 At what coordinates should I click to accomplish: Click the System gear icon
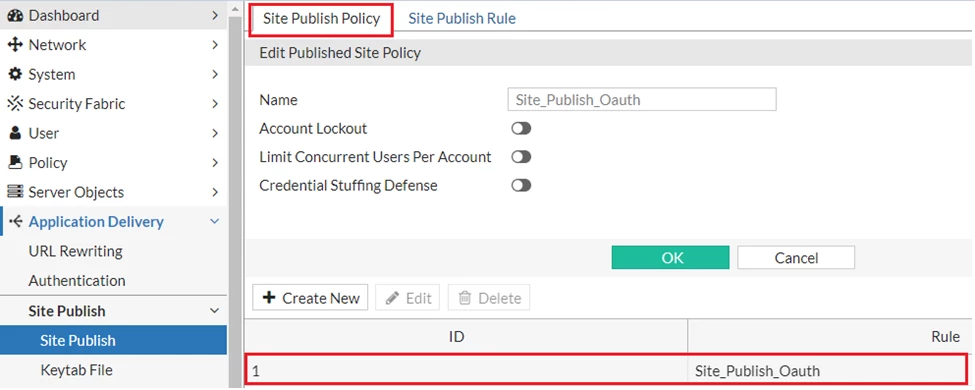[15, 75]
